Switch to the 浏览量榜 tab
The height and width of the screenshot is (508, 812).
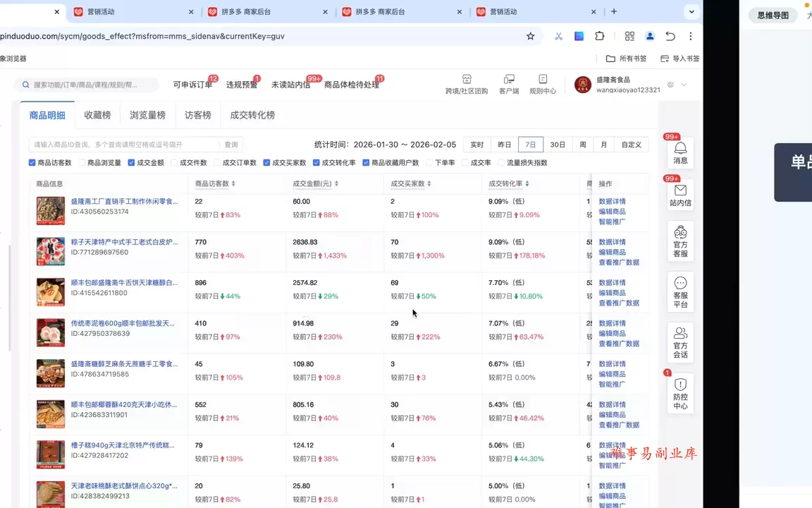point(147,115)
